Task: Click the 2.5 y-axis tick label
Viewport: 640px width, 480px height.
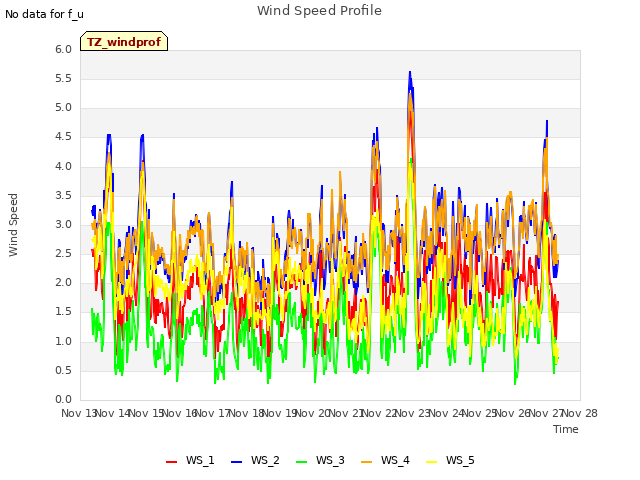Action: 63,253
